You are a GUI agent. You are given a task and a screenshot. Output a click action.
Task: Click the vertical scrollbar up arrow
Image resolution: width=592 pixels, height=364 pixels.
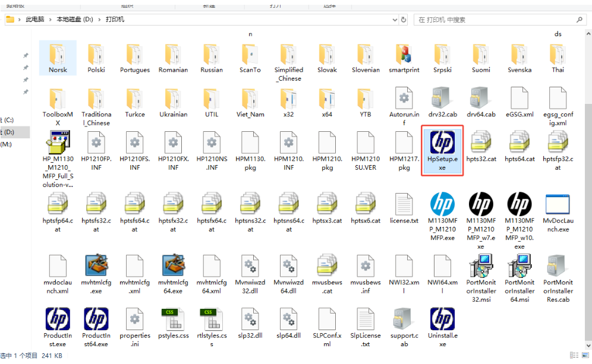(x=588, y=34)
